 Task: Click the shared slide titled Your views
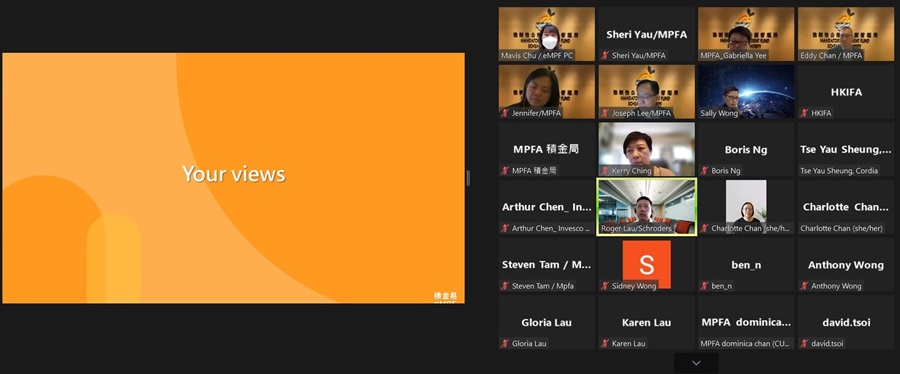(x=234, y=178)
